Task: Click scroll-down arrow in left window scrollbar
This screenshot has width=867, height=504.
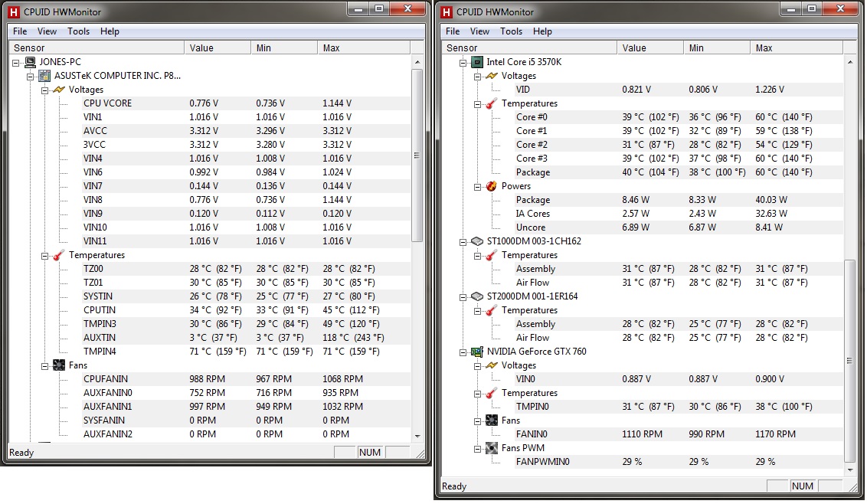Action: tap(417, 436)
